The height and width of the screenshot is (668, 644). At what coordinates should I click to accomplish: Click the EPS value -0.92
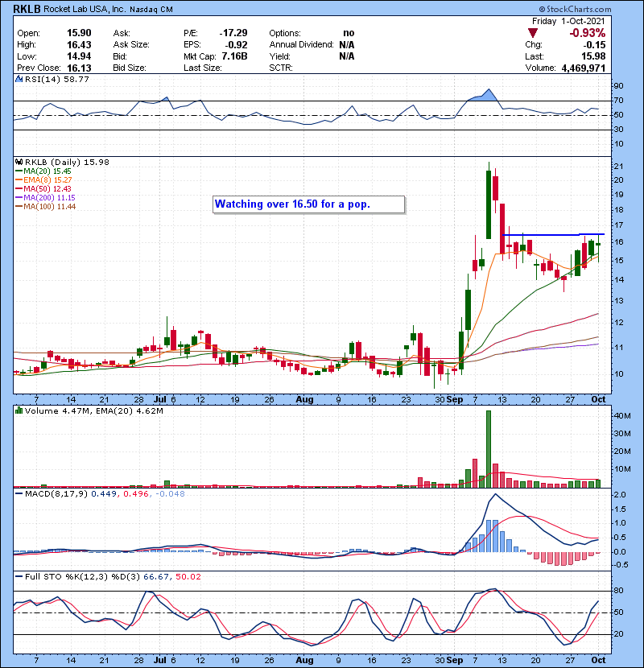(236, 45)
